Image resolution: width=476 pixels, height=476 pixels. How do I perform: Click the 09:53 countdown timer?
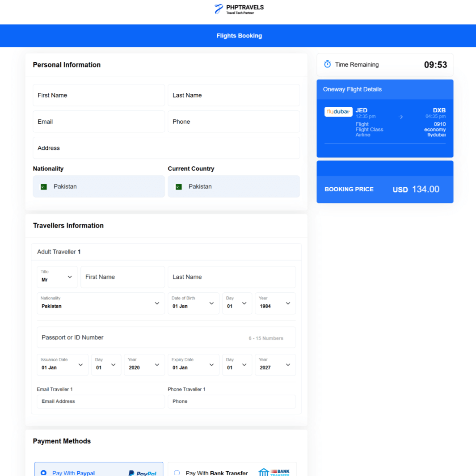(435, 65)
